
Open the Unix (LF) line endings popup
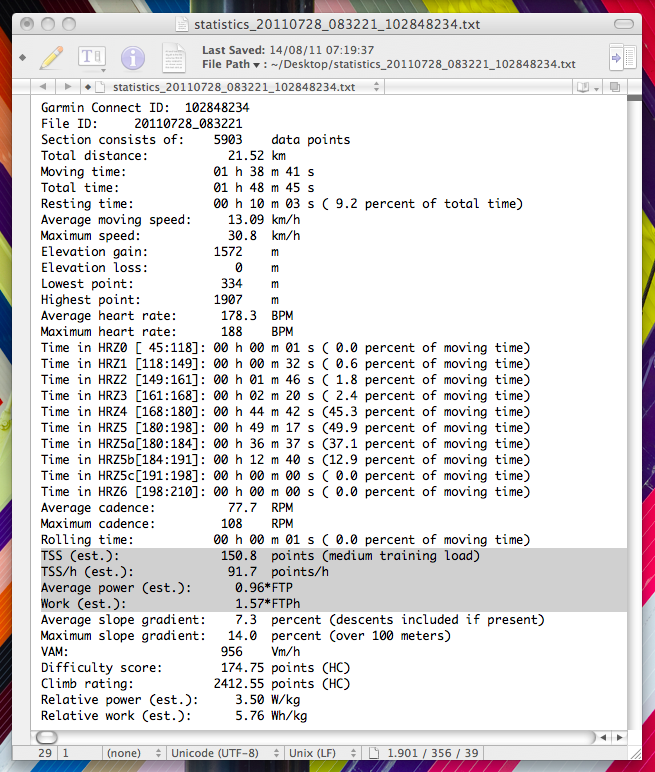point(323,753)
